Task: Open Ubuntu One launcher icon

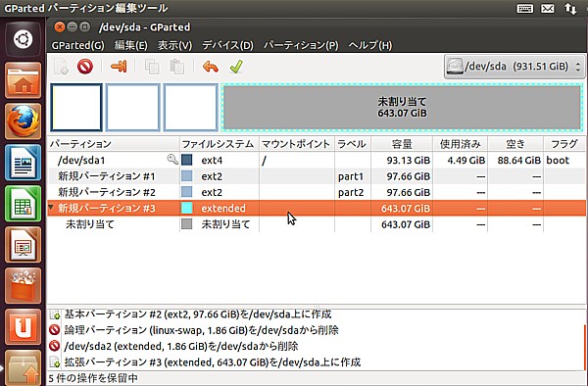Action: pos(24,327)
